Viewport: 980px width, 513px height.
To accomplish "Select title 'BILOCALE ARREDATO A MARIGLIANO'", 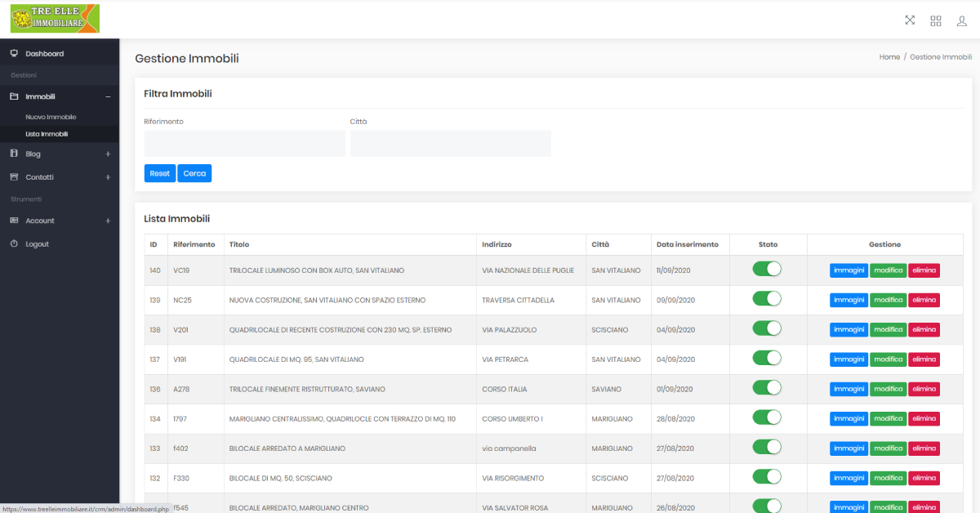I will [287, 448].
